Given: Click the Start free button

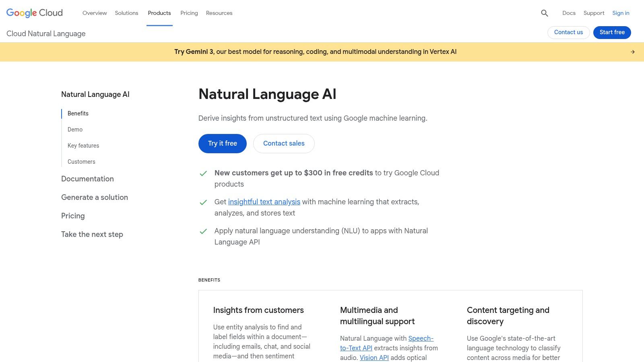Looking at the screenshot, I should tap(612, 32).
